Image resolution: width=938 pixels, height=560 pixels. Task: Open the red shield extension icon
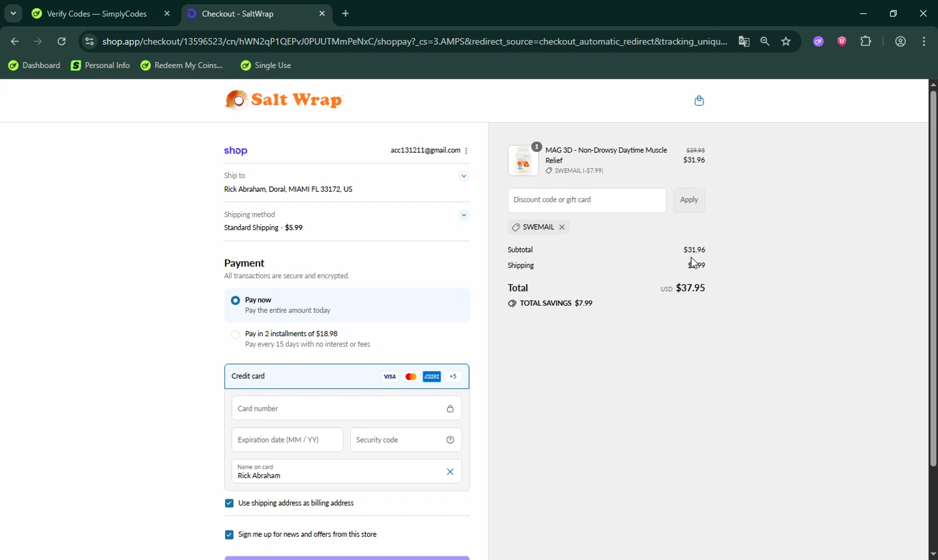pyautogui.click(x=842, y=41)
